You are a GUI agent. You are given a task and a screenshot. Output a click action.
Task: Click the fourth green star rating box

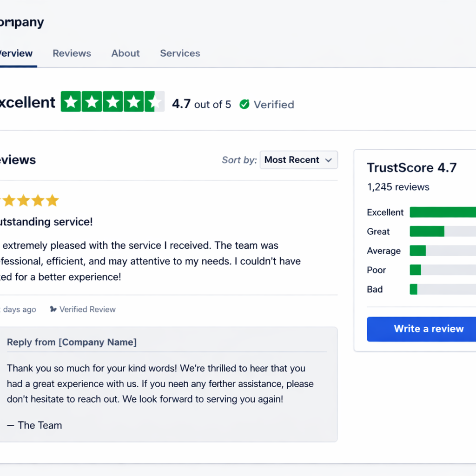pyautogui.click(x=134, y=101)
